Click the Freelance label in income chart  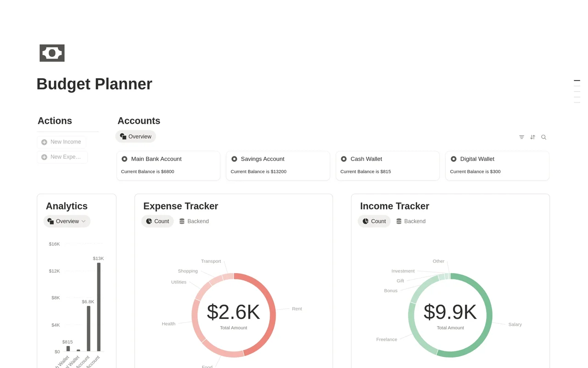tap(387, 339)
